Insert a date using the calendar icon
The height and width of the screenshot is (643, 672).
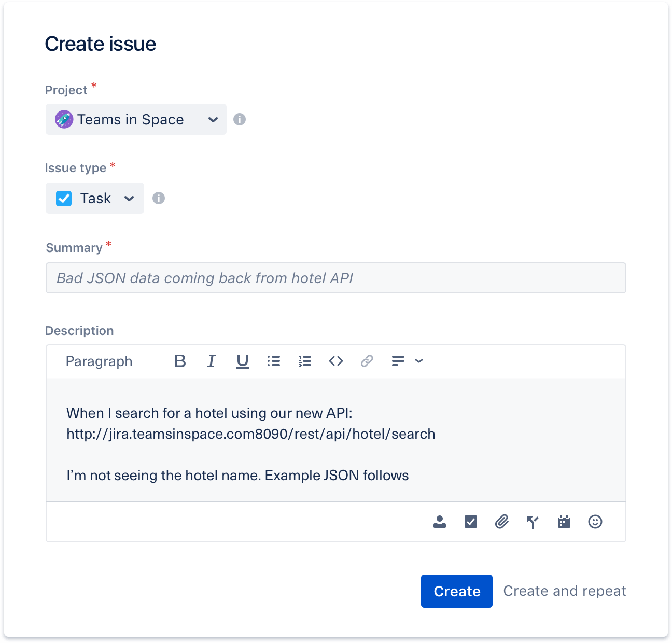[564, 522]
